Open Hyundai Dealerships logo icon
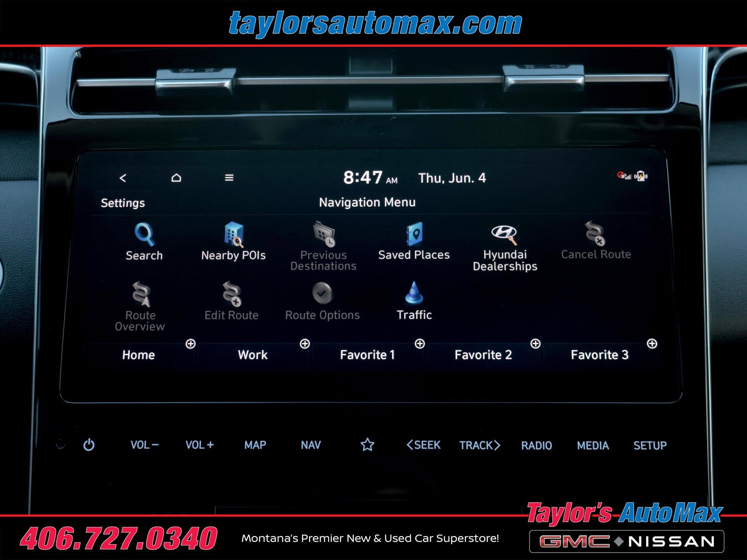Screen dimensions: 747x560 click(x=504, y=234)
